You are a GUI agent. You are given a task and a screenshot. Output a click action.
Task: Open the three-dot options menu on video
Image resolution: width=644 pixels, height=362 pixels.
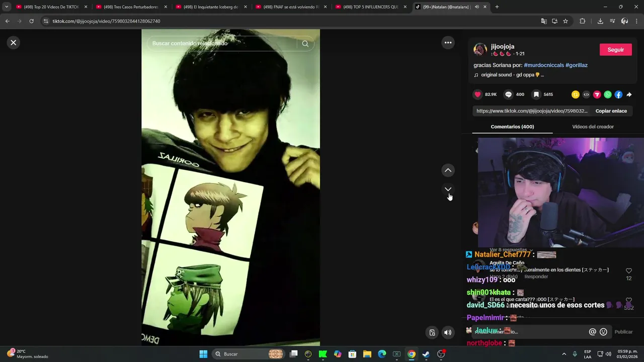click(448, 43)
